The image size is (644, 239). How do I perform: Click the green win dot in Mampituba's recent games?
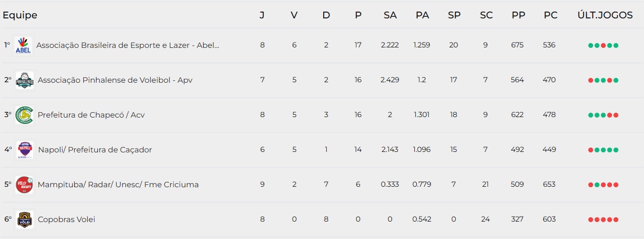pyautogui.click(x=597, y=185)
